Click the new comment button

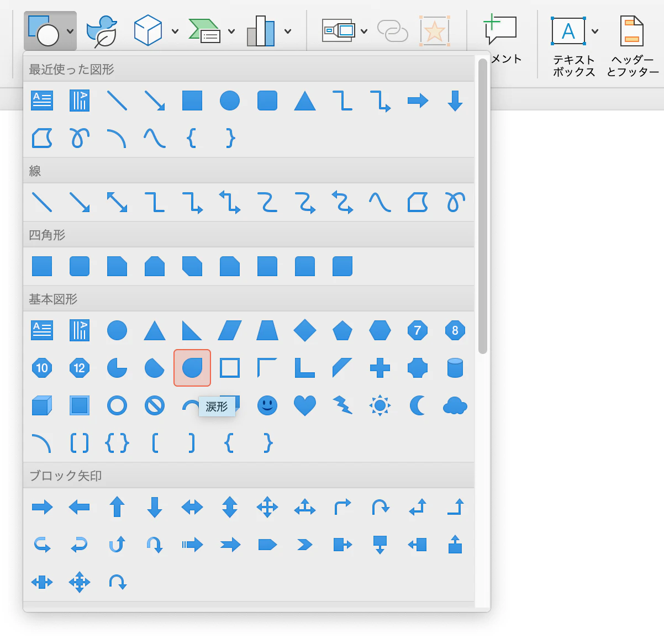500,30
